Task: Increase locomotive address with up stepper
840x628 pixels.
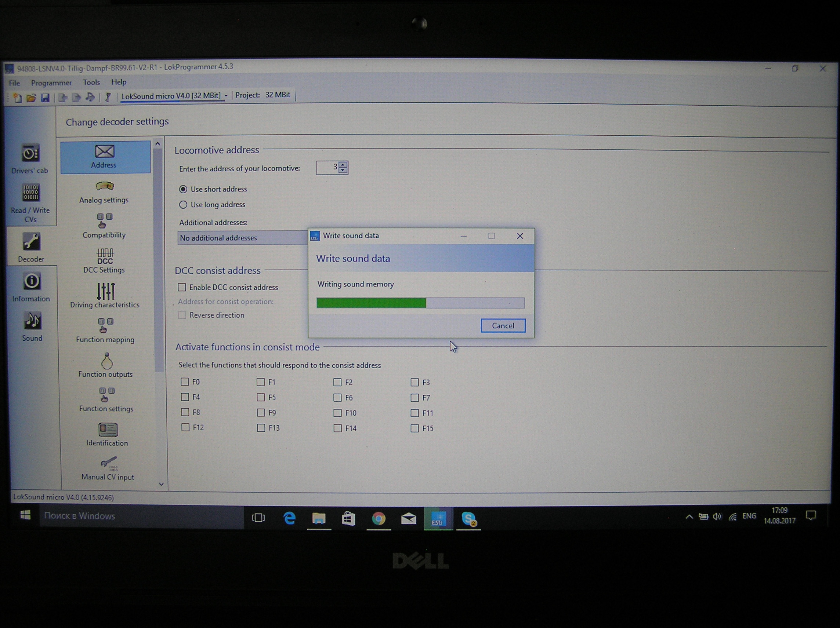Action: pos(343,164)
